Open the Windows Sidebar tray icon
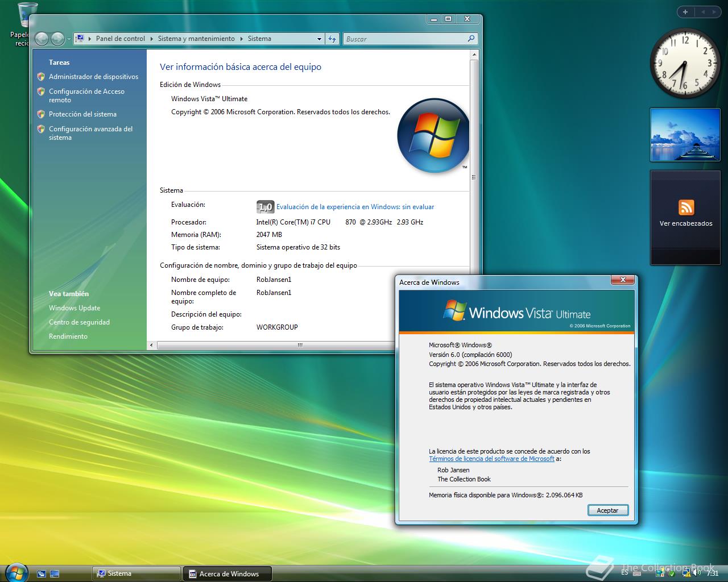 pyautogui.click(x=660, y=573)
